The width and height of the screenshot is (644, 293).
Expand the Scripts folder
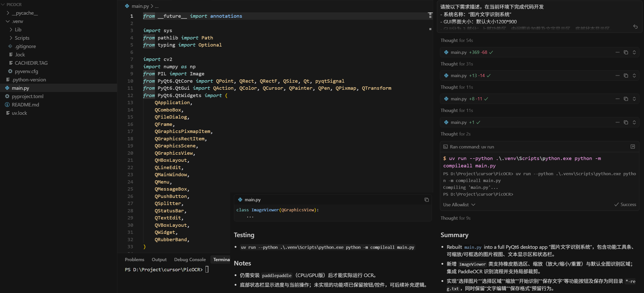click(11, 38)
